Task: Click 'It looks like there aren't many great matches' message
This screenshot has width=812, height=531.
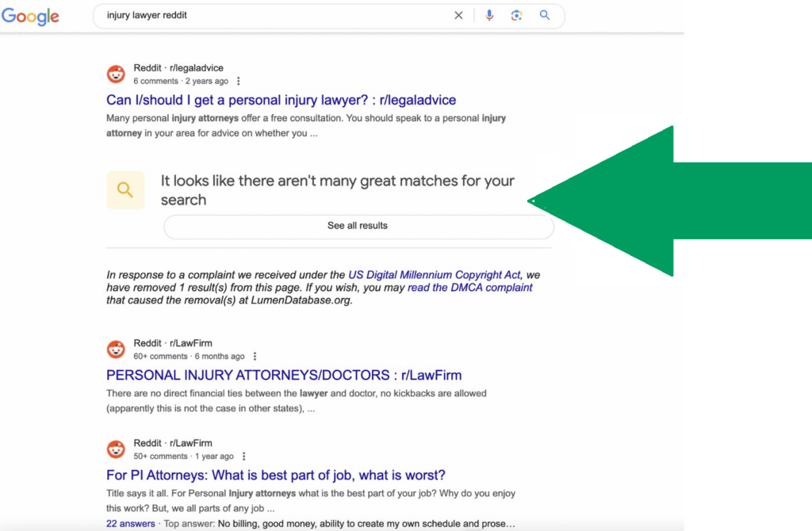Action: (x=337, y=190)
